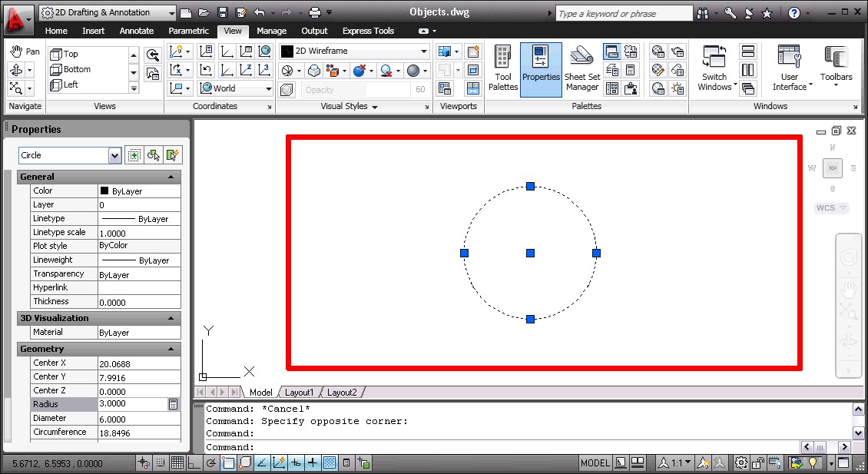Toggle Polar Tracking in status bar
This screenshot has width=868, height=474.
(x=211, y=463)
